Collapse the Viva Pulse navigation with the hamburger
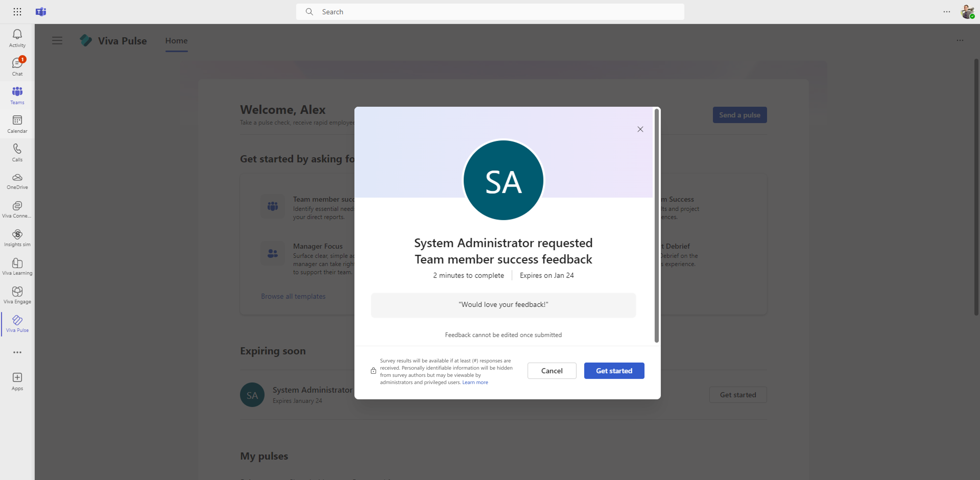This screenshot has height=480, width=980. (57, 41)
